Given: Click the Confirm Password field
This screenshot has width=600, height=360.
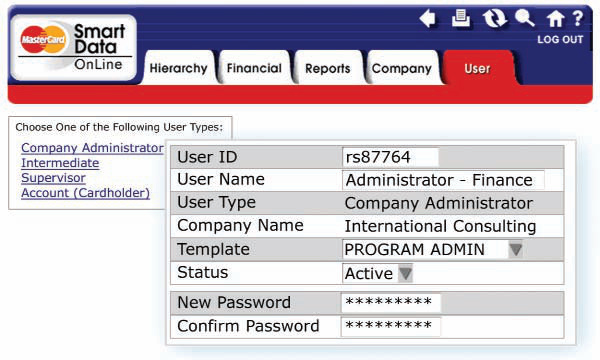Looking at the screenshot, I should (x=391, y=326).
